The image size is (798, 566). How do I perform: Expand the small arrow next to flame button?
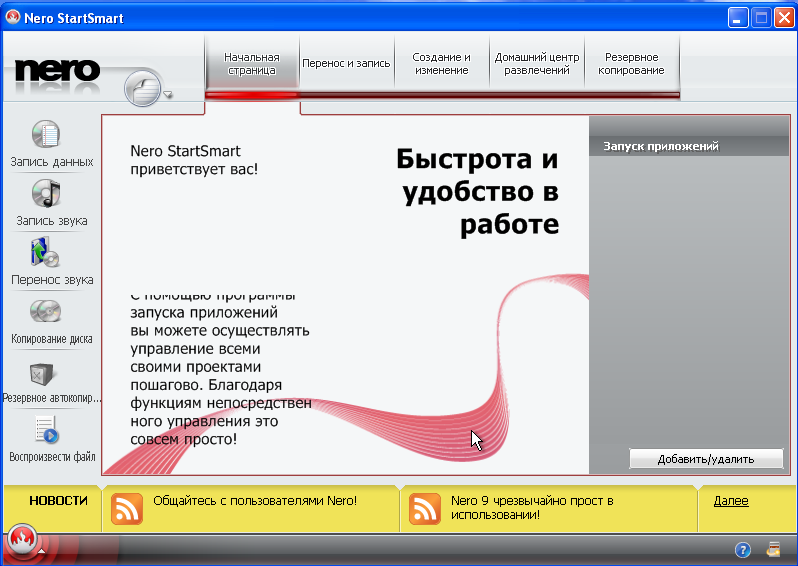pos(42,551)
